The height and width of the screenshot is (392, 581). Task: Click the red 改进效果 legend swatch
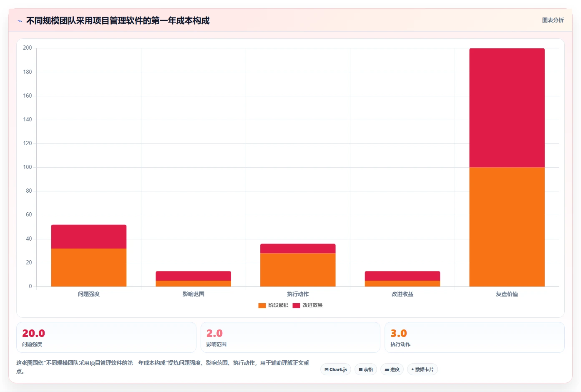click(x=296, y=306)
